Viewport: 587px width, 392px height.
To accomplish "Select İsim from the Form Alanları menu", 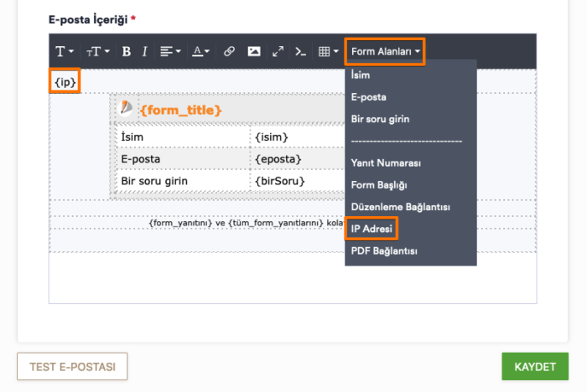I will tap(411, 75).
